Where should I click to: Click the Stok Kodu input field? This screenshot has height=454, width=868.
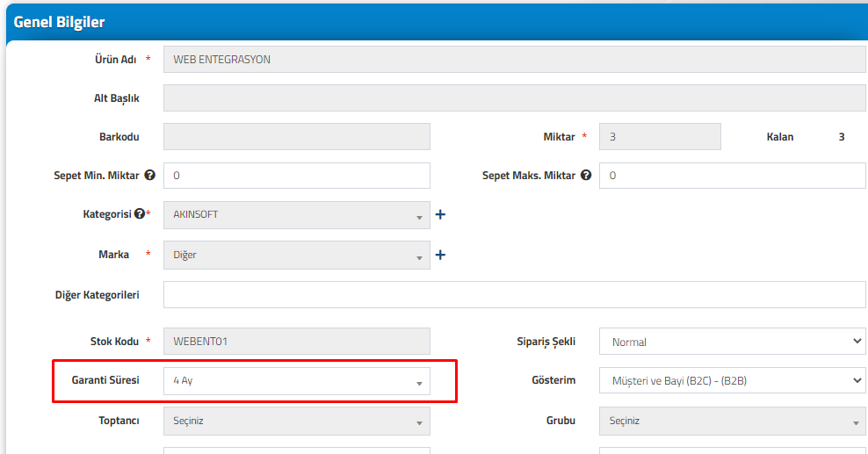297,342
